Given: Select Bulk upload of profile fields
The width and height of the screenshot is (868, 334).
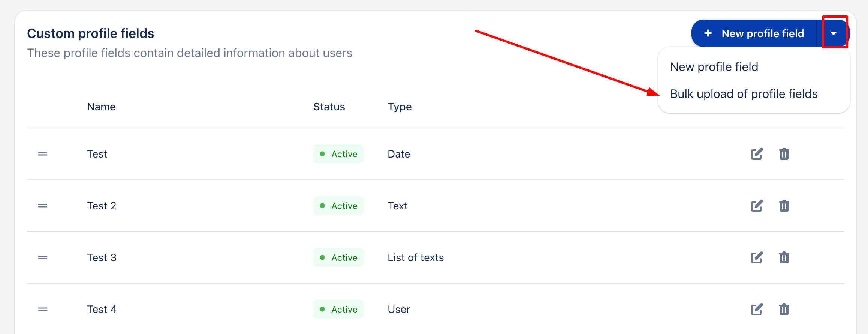Looking at the screenshot, I should (744, 94).
